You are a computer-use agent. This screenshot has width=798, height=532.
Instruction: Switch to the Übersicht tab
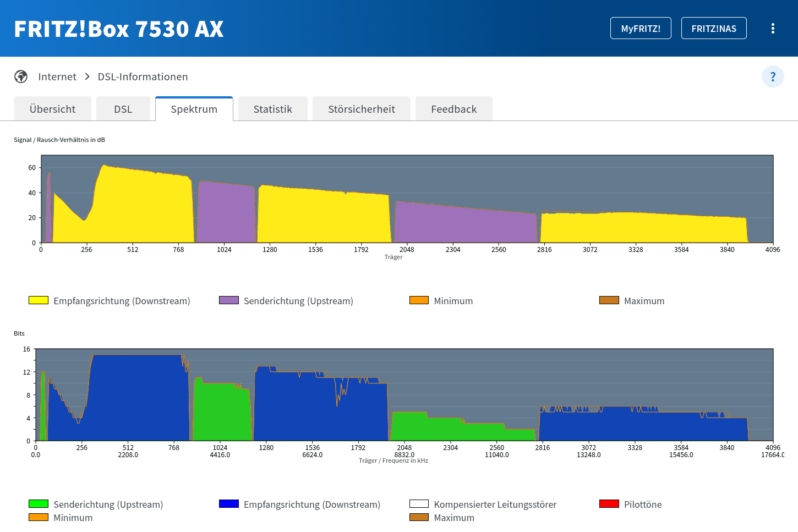click(53, 109)
